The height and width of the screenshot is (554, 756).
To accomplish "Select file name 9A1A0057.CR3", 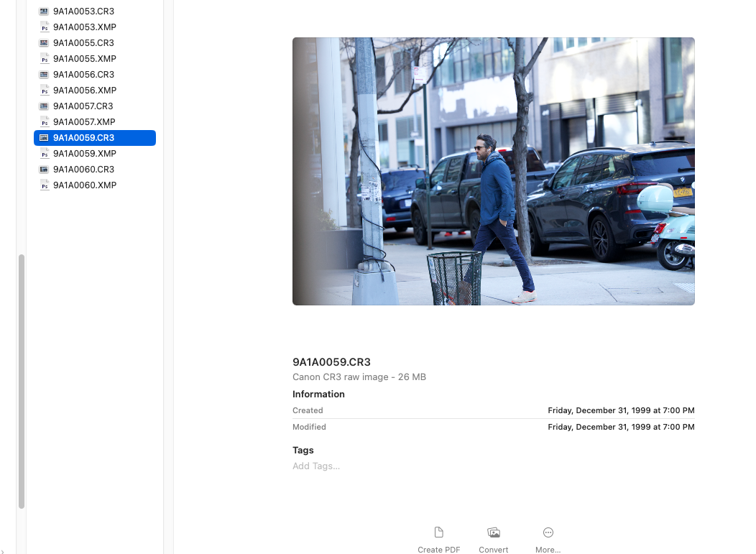I will click(x=83, y=106).
